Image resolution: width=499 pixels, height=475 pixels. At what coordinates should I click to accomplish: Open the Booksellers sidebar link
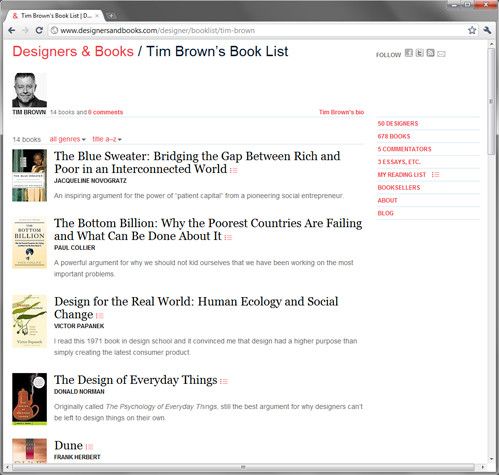coord(399,188)
